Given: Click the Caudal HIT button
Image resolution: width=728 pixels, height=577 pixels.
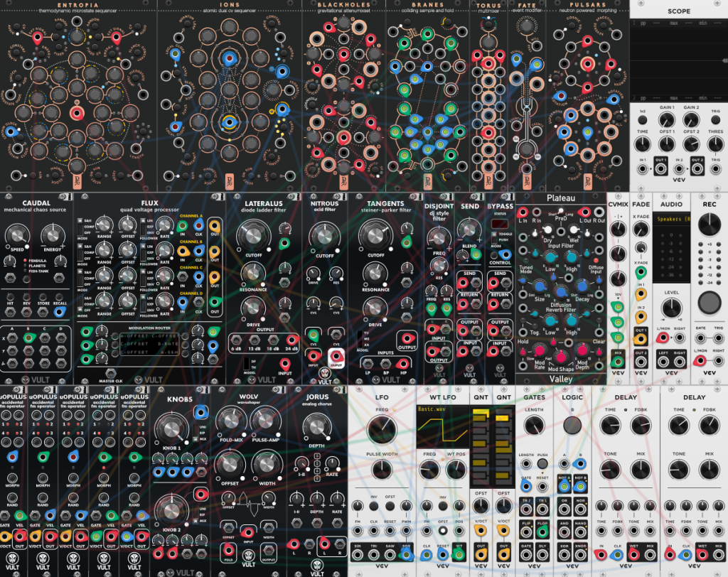Looking at the screenshot, I should (10, 297).
